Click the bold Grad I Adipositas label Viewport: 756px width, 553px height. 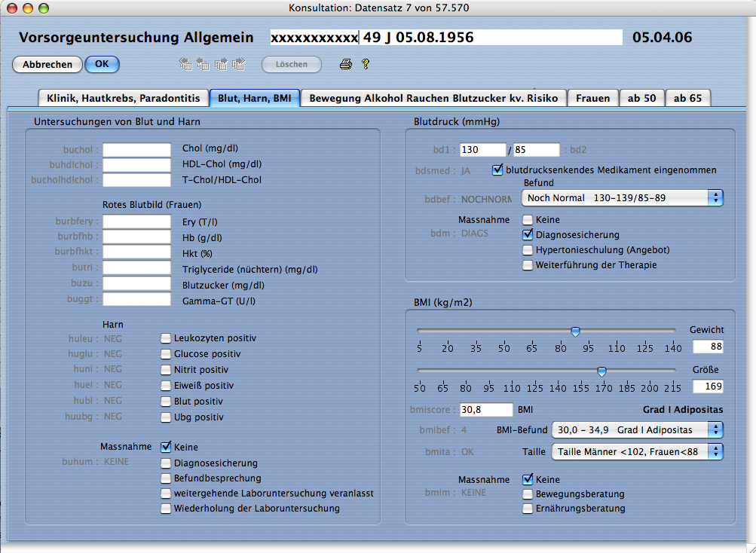[683, 409]
